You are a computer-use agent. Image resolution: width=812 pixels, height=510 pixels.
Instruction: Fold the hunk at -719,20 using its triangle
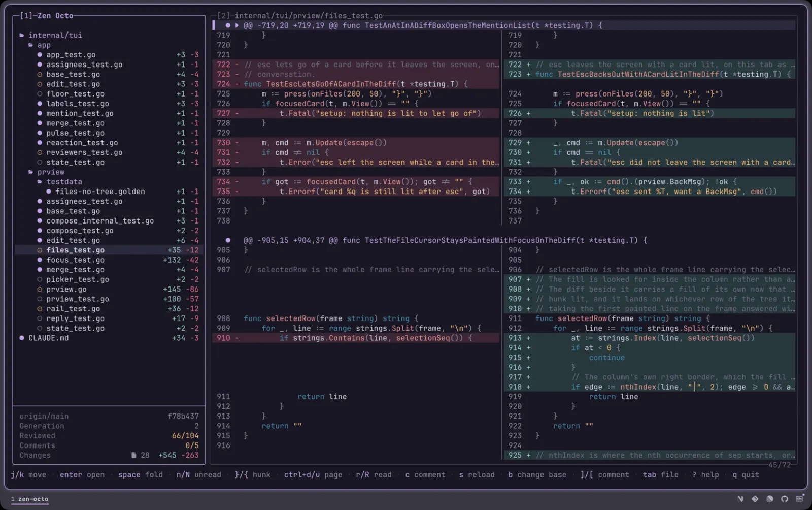click(x=237, y=25)
